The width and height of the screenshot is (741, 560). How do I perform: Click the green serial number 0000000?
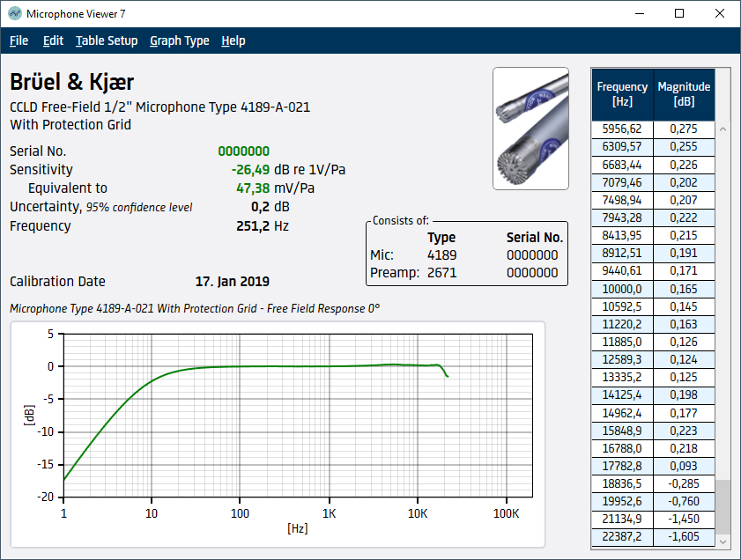pyautogui.click(x=244, y=151)
